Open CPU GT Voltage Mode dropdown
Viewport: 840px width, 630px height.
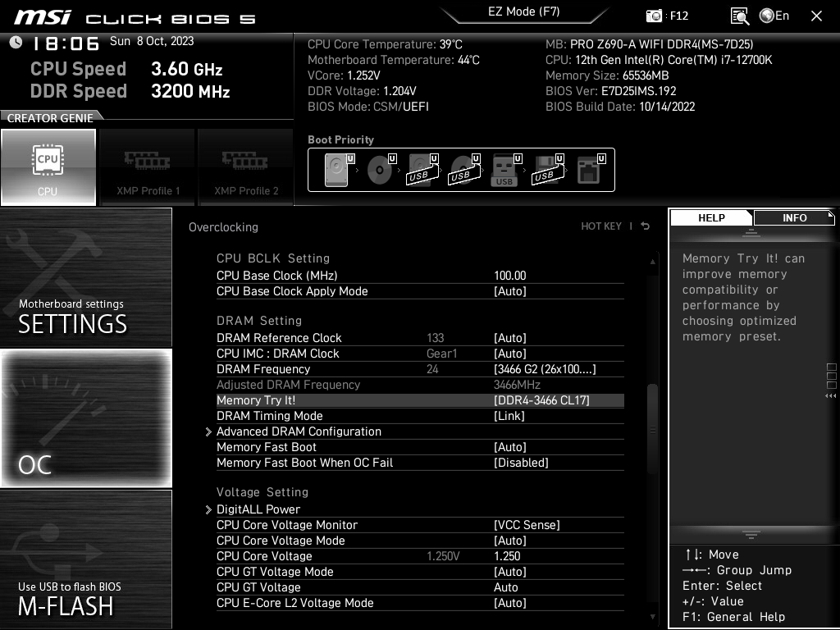pos(510,571)
